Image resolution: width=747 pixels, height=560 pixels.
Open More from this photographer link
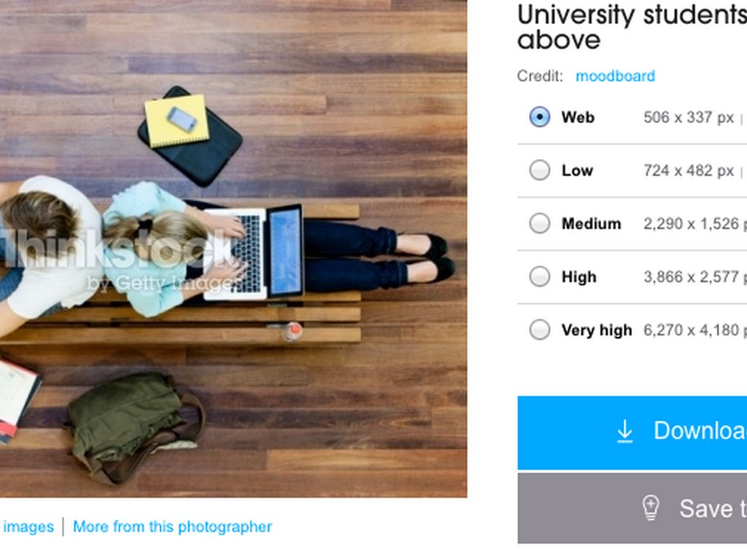coord(172,526)
